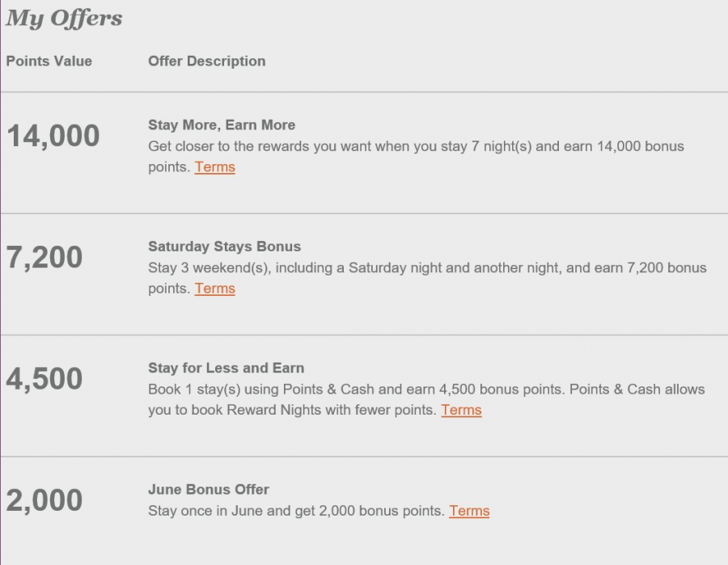Image resolution: width=728 pixels, height=565 pixels.
Task: Open Terms for Stay for Less and Earn
Action: pos(461,410)
